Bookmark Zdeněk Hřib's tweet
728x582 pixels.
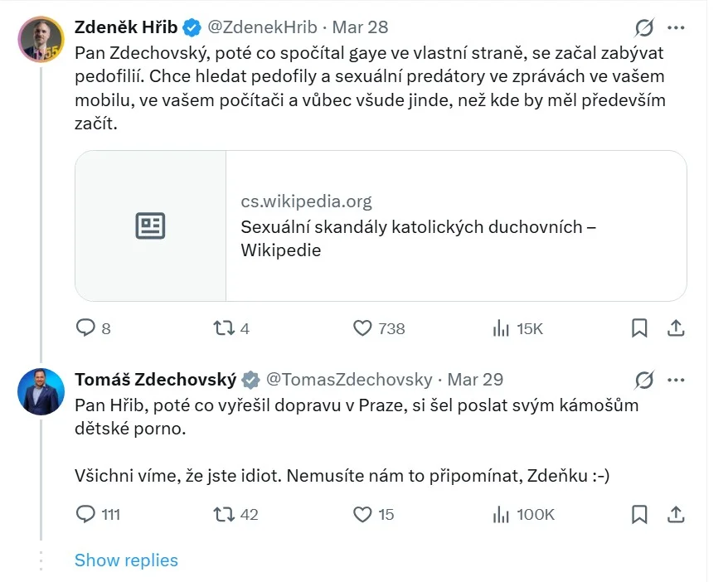(639, 328)
